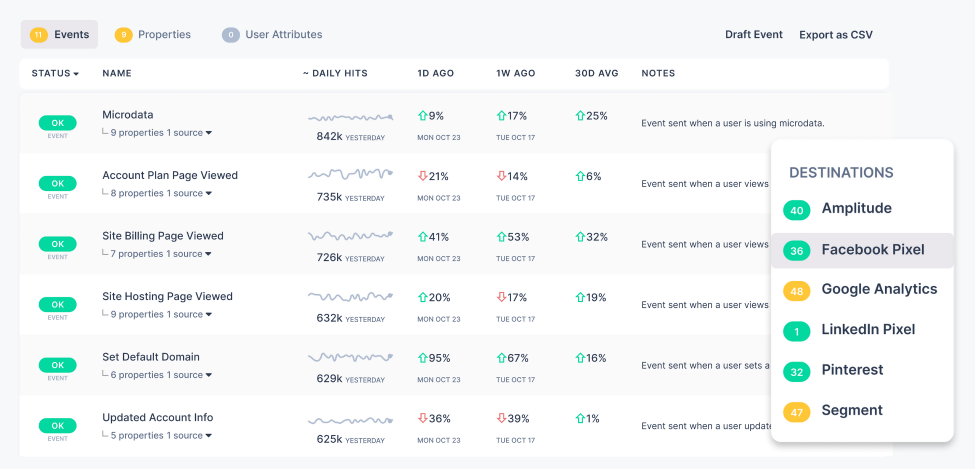Click the Set Default Domain event name
Screen dimensions: 975x469
click(151, 357)
